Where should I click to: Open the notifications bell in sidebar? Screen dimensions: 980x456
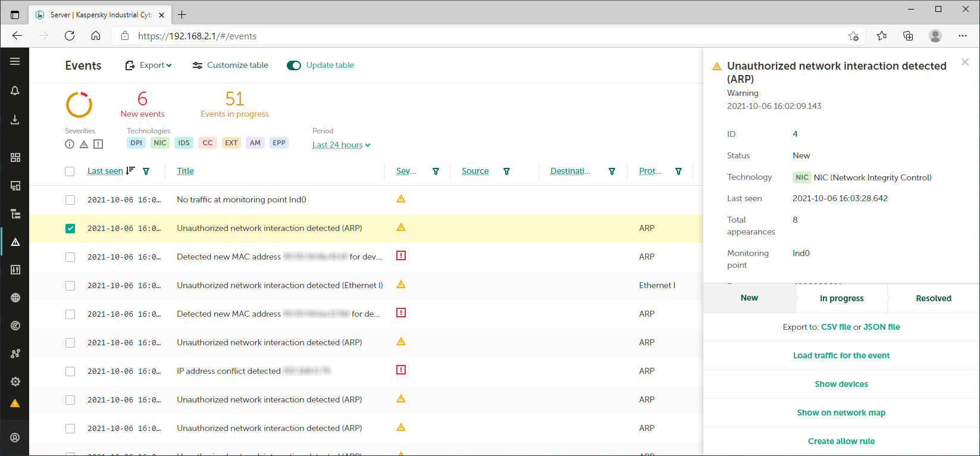coord(15,90)
